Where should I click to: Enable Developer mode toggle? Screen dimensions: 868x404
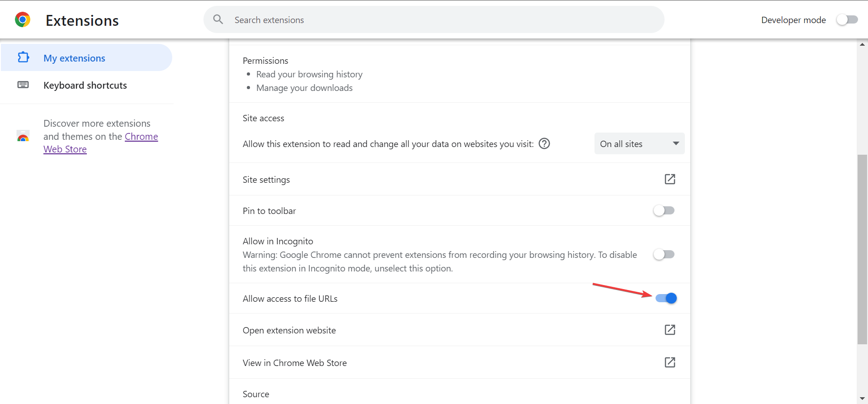[847, 19]
